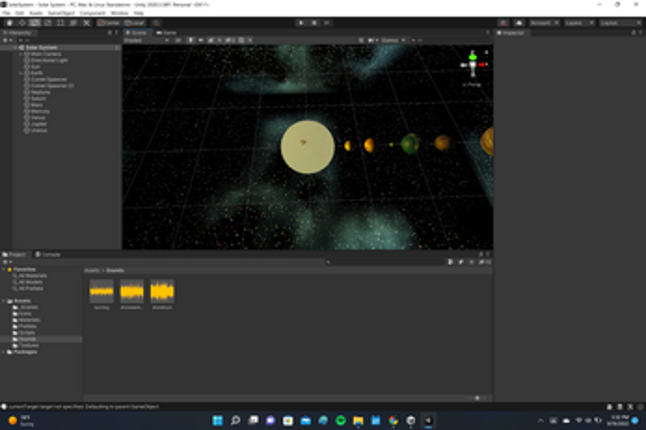Image resolution: width=646 pixels, height=430 pixels.
Task: Select Sun object in Hierarchy
Action: [x=36, y=67]
